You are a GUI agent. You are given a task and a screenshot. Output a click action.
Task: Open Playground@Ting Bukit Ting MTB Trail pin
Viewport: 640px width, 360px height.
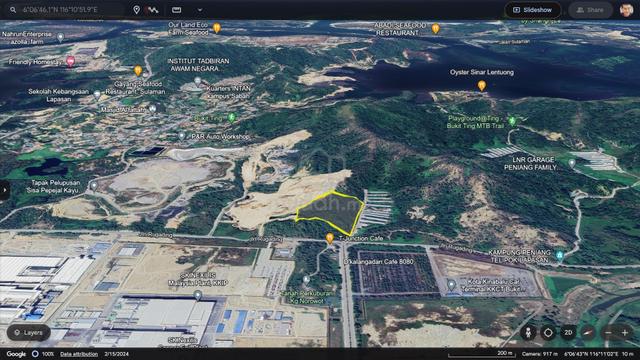512,120
